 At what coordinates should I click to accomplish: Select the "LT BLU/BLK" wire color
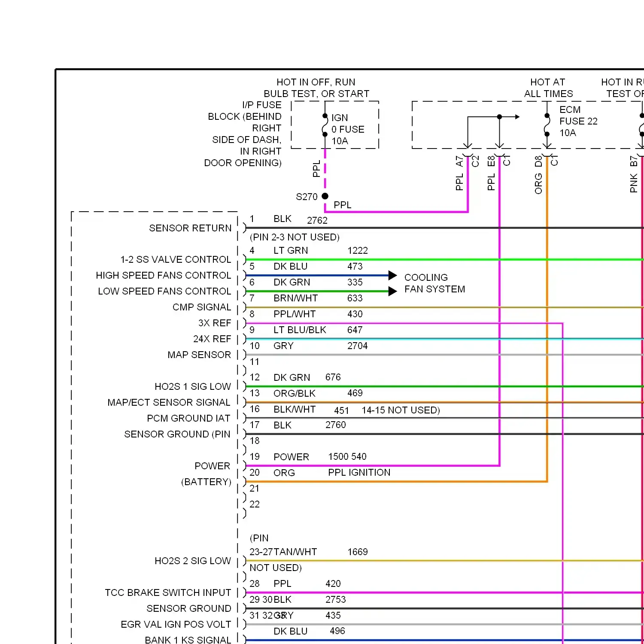[x=300, y=330]
